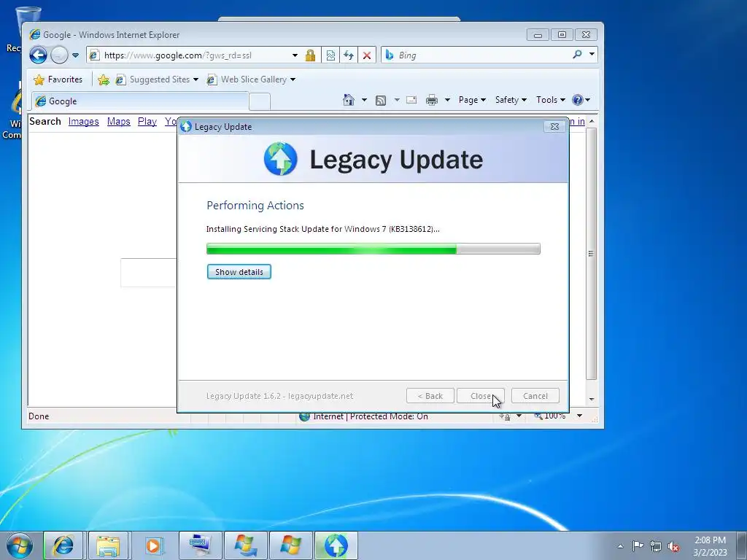Click the Cancel button in Legacy Update
The image size is (747, 560).
pyautogui.click(x=535, y=396)
